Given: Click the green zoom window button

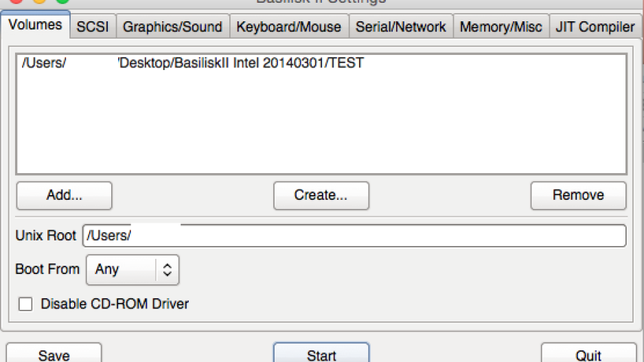Looking at the screenshot, I should (62, 1).
